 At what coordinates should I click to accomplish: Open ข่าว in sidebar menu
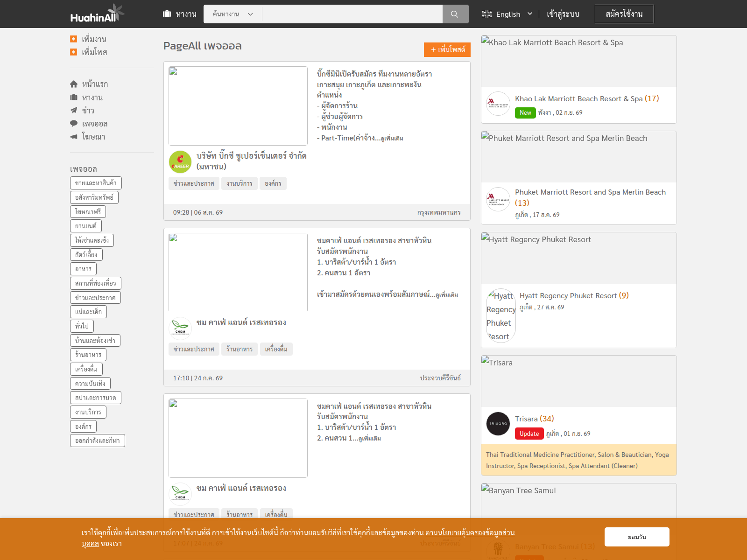click(x=88, y=111)
